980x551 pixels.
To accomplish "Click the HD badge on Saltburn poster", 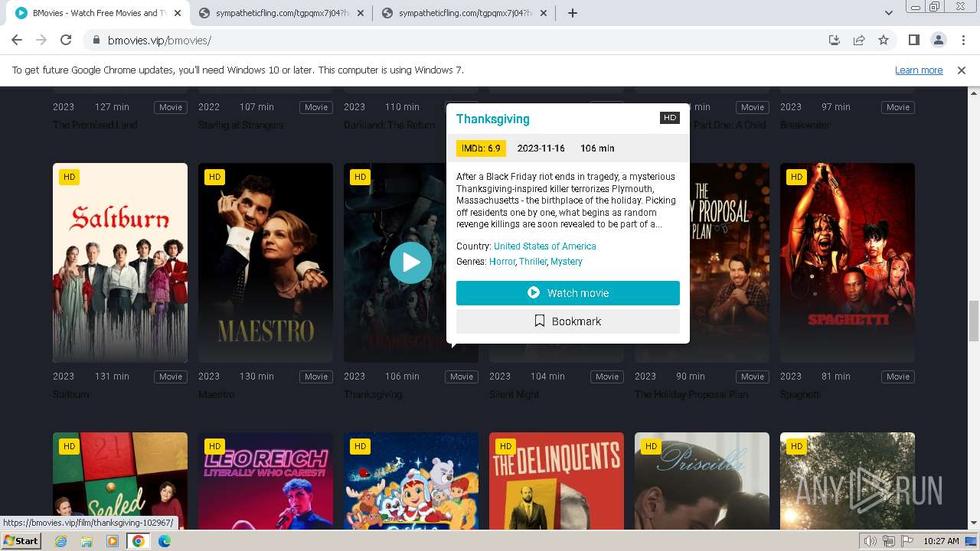I will 70,177.
